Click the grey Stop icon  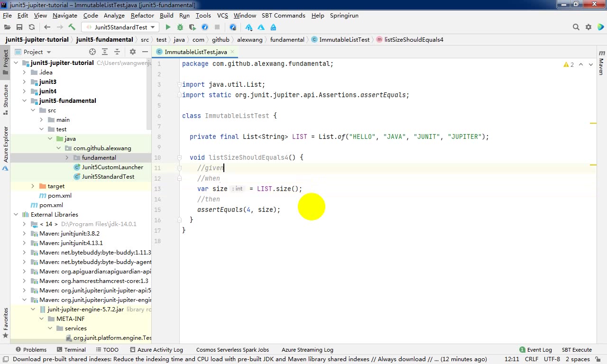pyautogui.click(x=217, y=27)
